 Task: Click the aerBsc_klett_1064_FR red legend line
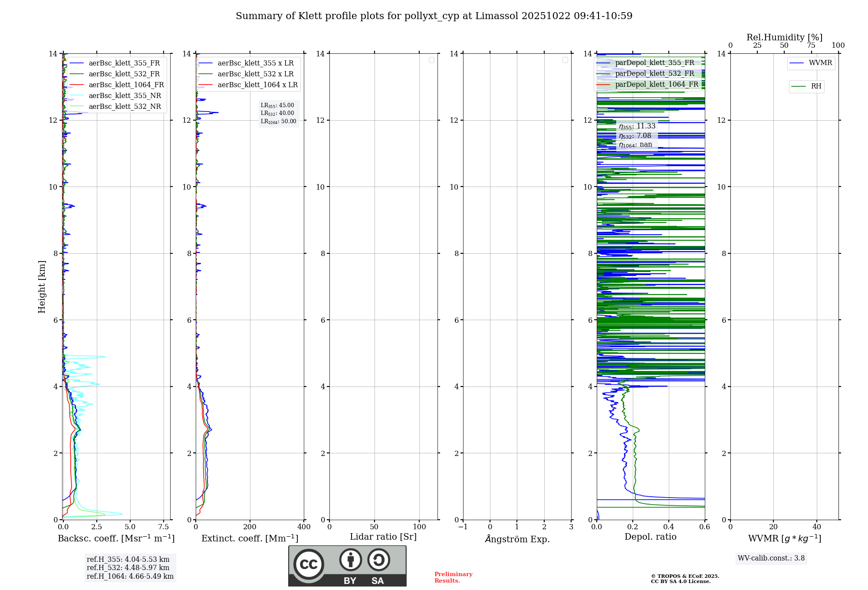(76, 85)
